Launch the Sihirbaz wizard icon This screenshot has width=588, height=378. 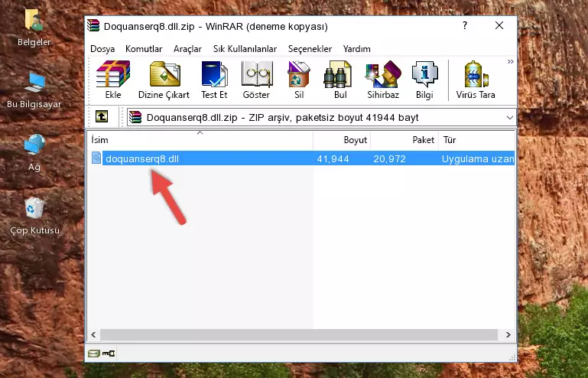click(383, 74)
